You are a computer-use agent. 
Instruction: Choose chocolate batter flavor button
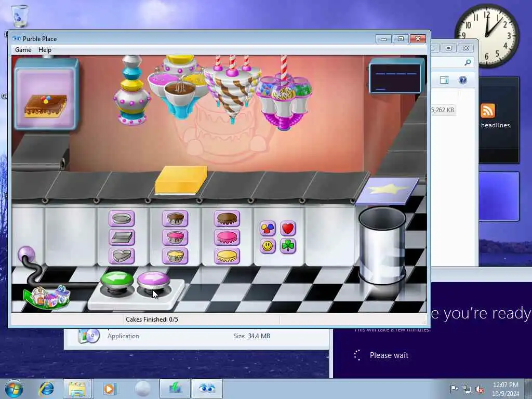[175, 219]
